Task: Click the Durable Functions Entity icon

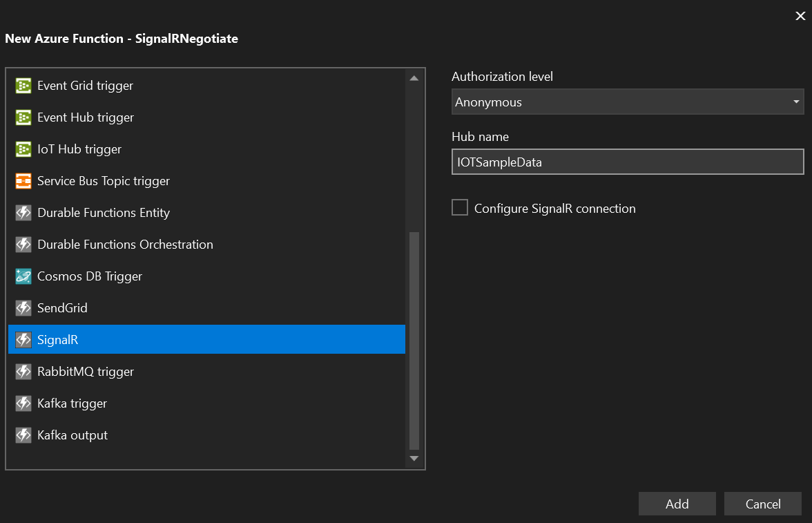Action: [23, 213]
